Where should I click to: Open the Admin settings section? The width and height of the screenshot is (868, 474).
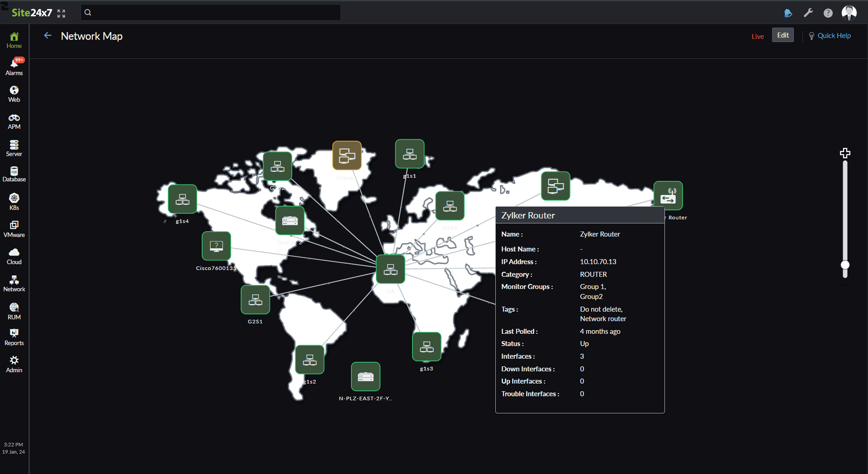[14, 365]
